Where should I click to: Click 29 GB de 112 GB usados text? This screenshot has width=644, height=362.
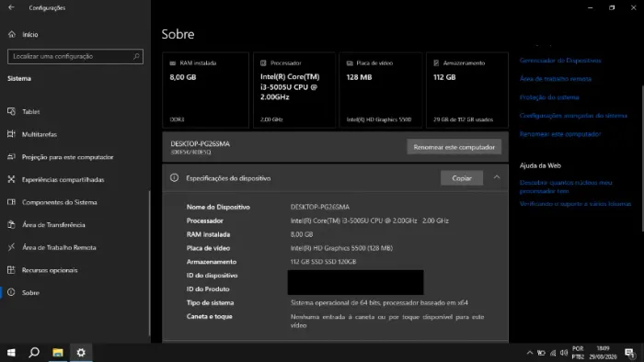coord(463,119)
